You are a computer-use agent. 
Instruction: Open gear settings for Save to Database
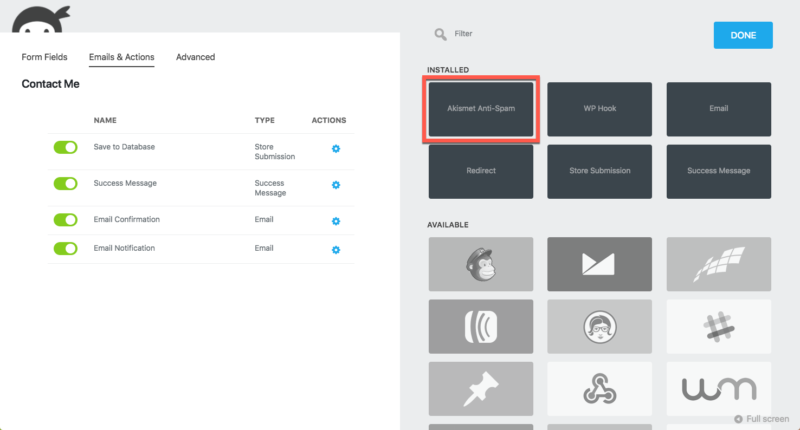336,148
